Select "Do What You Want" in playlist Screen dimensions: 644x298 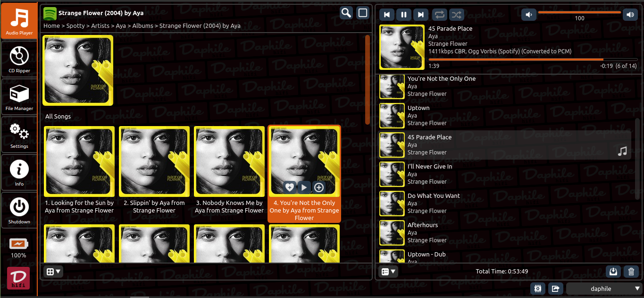pos(505,204)
